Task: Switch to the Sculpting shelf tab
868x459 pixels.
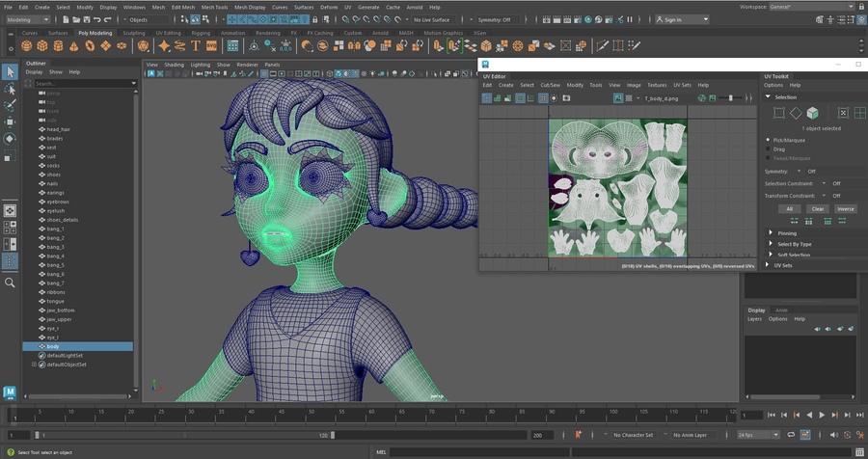Action: tap(134, 33)
